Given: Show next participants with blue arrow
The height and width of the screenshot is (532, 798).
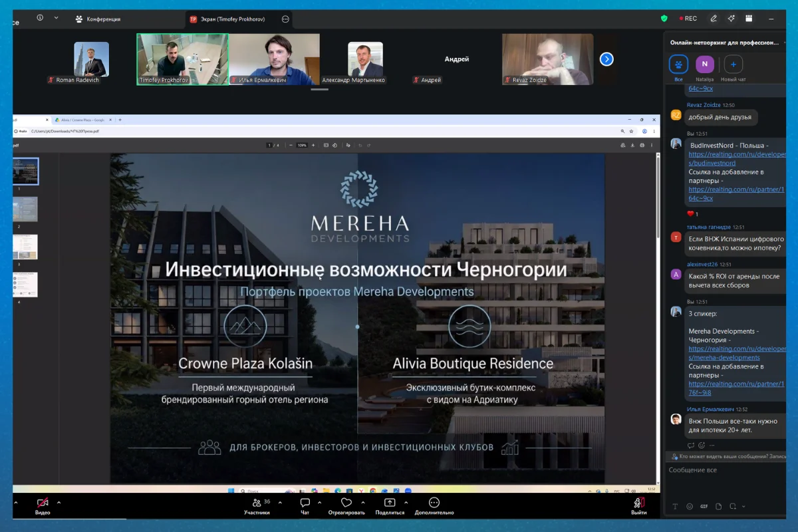Looking at the screenshot, I should click(606, 59).
